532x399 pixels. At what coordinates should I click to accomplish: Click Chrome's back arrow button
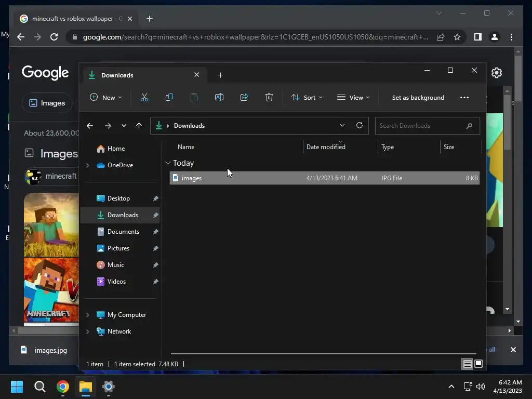tap(21, 37)
